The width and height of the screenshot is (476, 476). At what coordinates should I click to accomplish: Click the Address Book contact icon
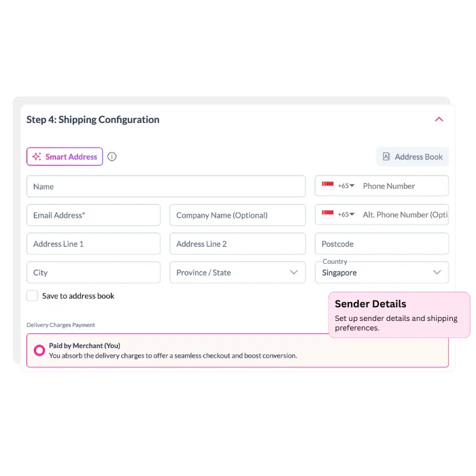pyautogui.click(x=386, y=157)
